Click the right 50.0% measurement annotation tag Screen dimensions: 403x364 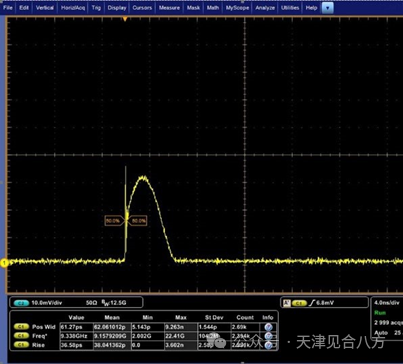pos(137,221)
